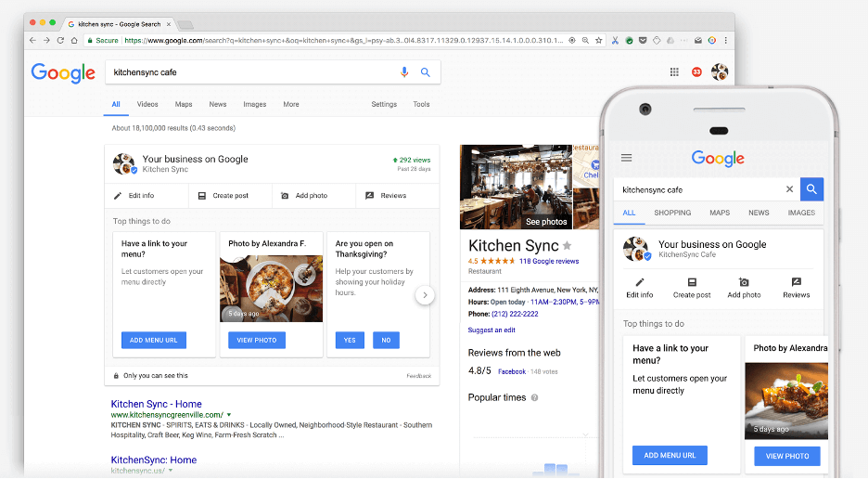This screenshot has width=868, height=479.
Task: Answer NO to Thanksgiving hours
Action: coord(386,341)
